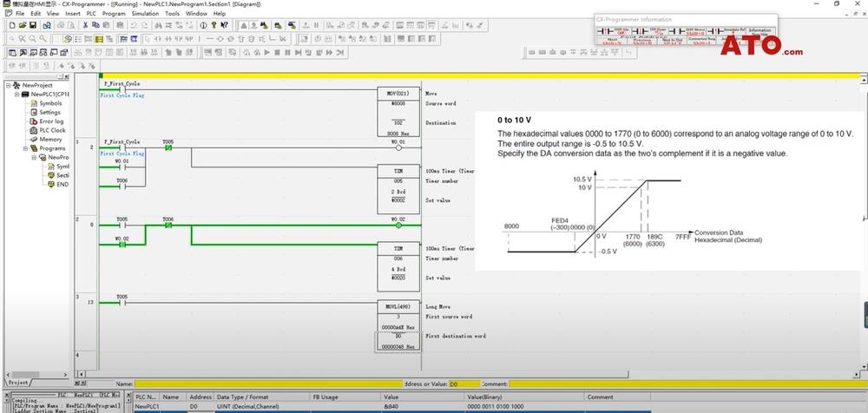Click the project tree horizontal scrollbar
868x413 pixels.
[36, 374]
